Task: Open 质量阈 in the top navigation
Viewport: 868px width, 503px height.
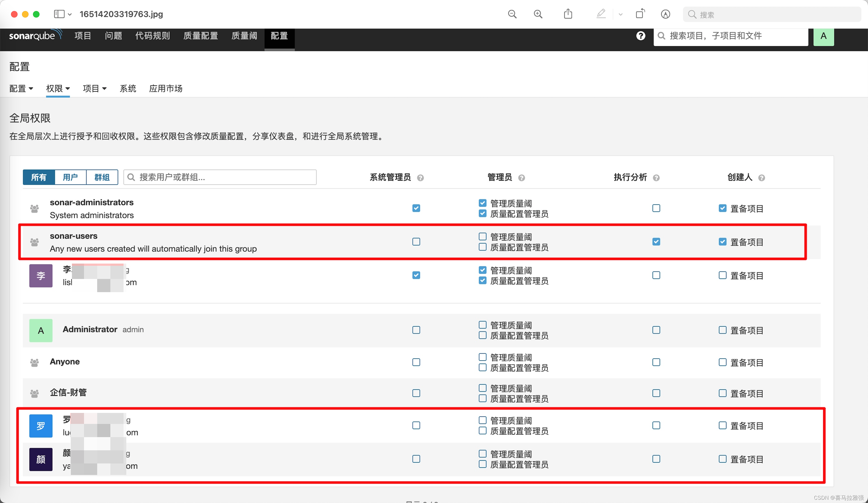Action: (x=244, y=35)
